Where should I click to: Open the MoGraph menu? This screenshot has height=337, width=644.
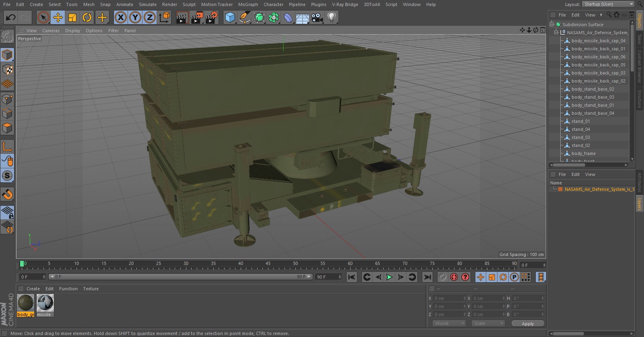[248, 4]
